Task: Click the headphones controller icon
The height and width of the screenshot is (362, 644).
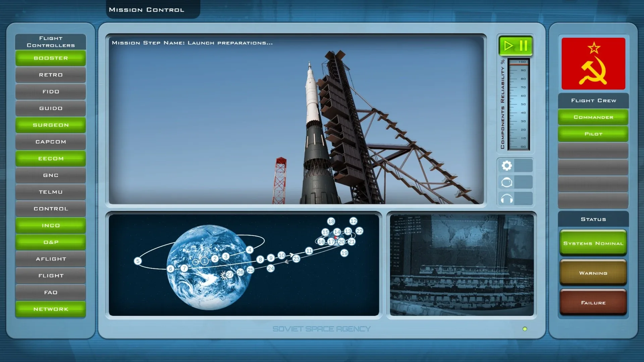Action: pyautogui.click(x=507, y=199)
